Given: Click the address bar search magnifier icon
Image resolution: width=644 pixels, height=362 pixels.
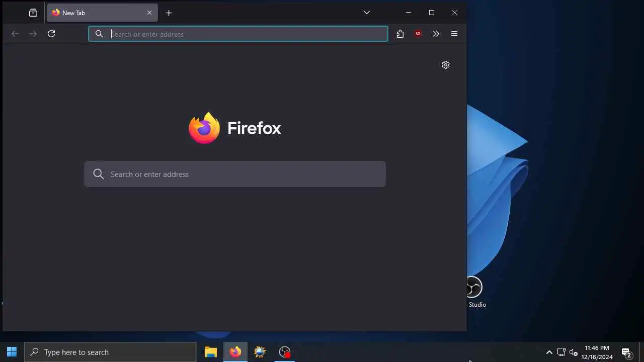Looking at the screenshot, I should 99,34.
